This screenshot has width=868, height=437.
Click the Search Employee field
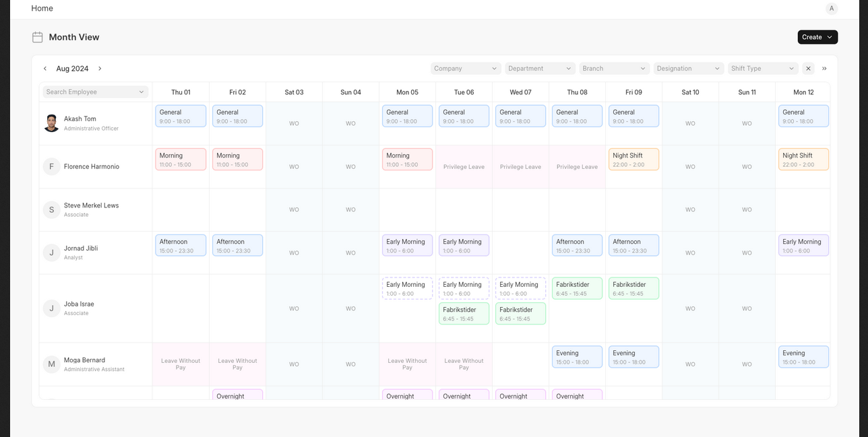(95, 92)
